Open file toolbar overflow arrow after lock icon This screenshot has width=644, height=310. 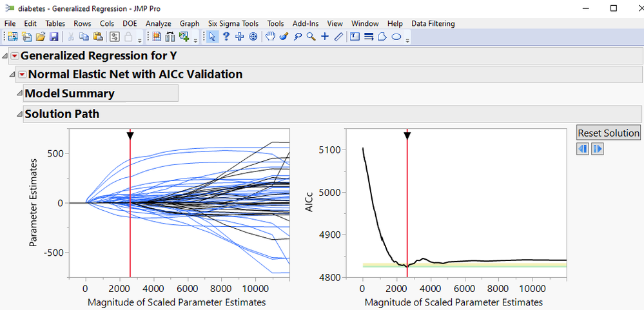[140, 40]
